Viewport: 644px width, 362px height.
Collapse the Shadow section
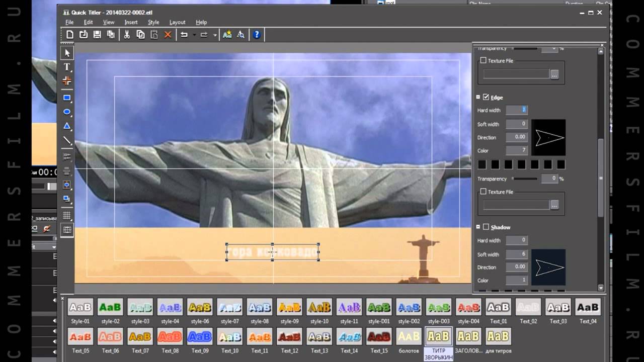click(478, 227)
